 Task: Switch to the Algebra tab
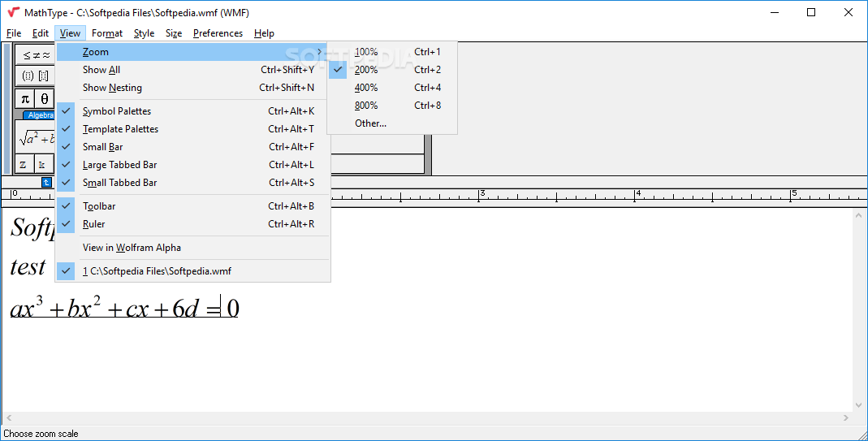click(x=39, y=115)
